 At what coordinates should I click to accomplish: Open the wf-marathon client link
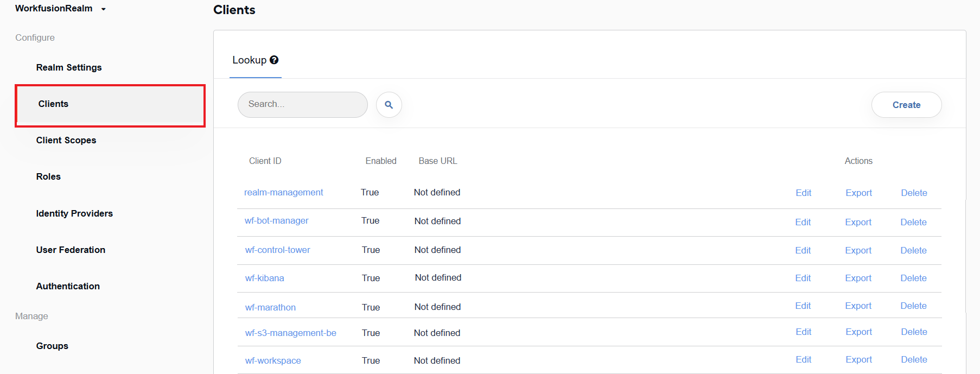pos(270,307)
